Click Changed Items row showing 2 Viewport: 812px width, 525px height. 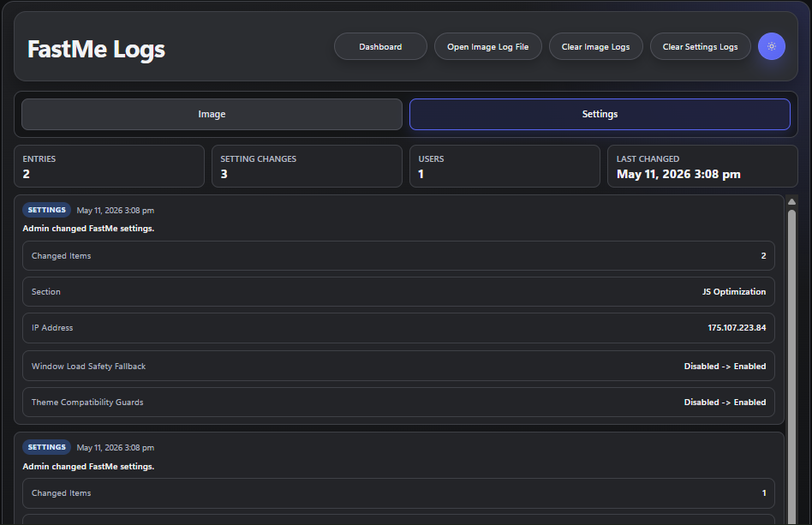(x=398, y=256)
